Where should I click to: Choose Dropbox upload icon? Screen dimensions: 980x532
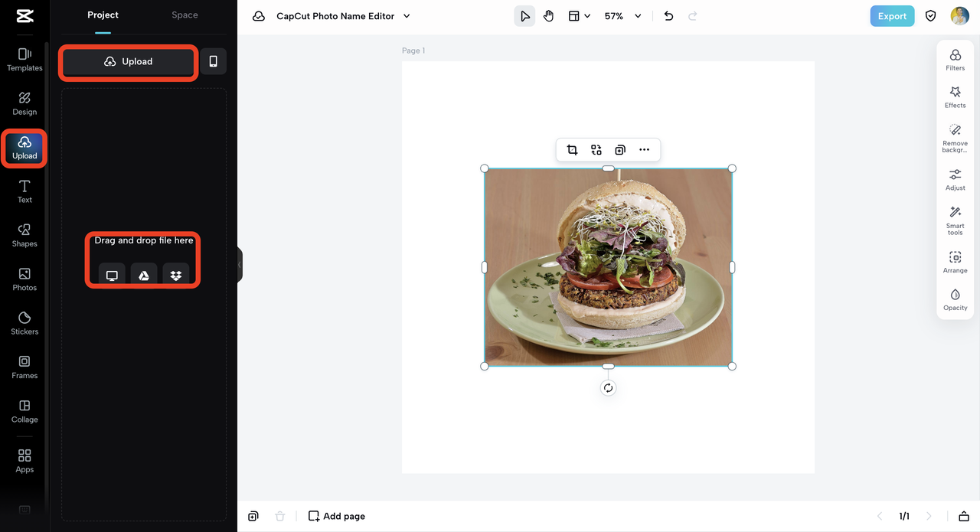pos(176,275)
